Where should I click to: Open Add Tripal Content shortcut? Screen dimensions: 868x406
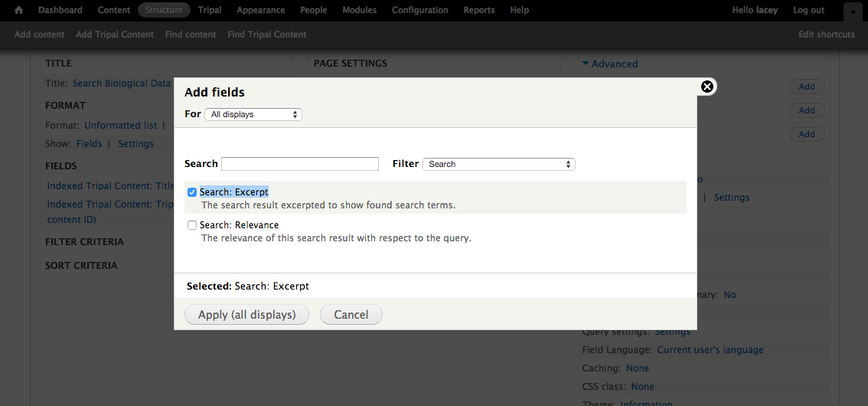(x=115, y=34)
